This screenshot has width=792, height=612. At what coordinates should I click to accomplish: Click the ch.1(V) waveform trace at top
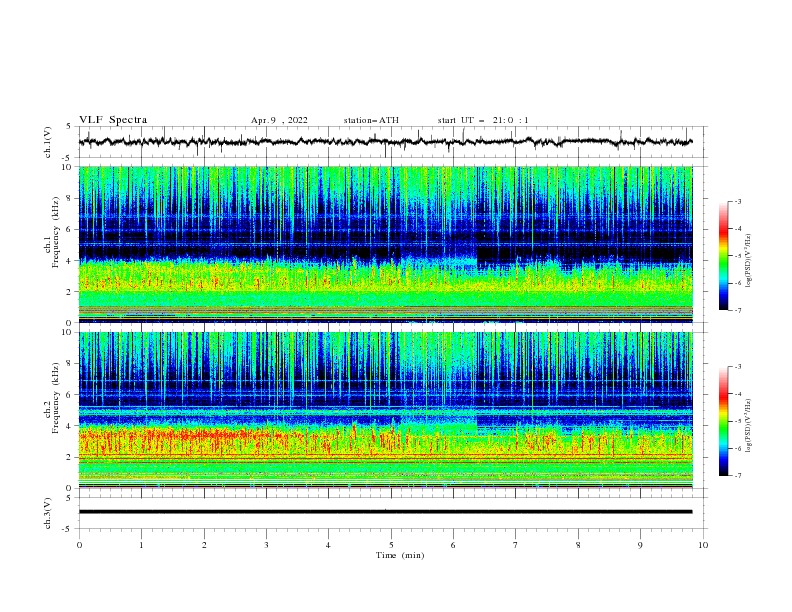tap(385, 142)
